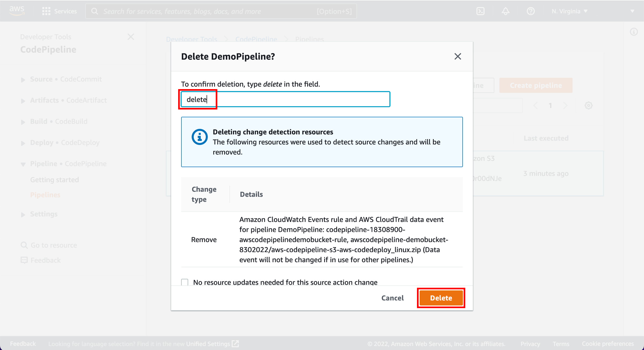Click the AWS services search box

point(221,11)
